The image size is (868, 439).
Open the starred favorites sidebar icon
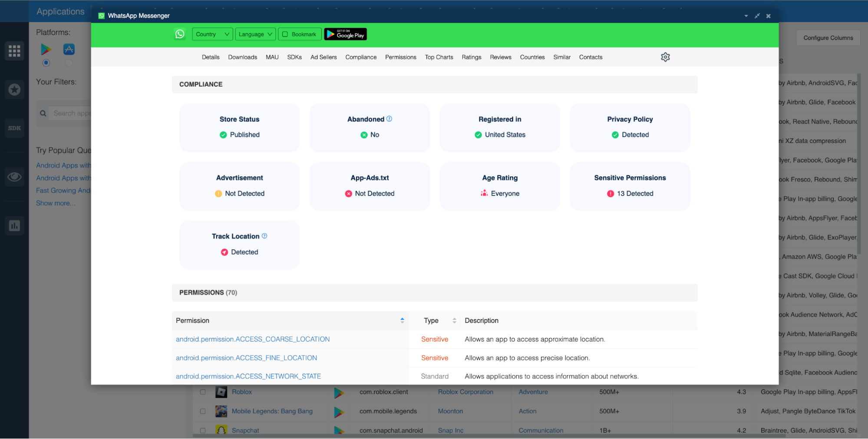coord(14,90)
